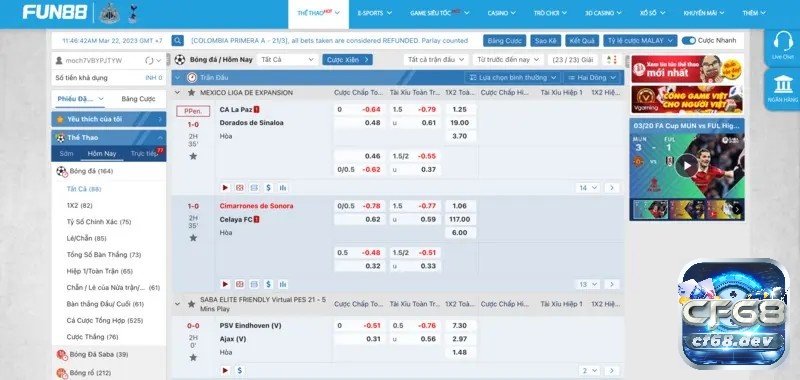Switch to the Trực tiếp tab

click(x=144, y=154)
